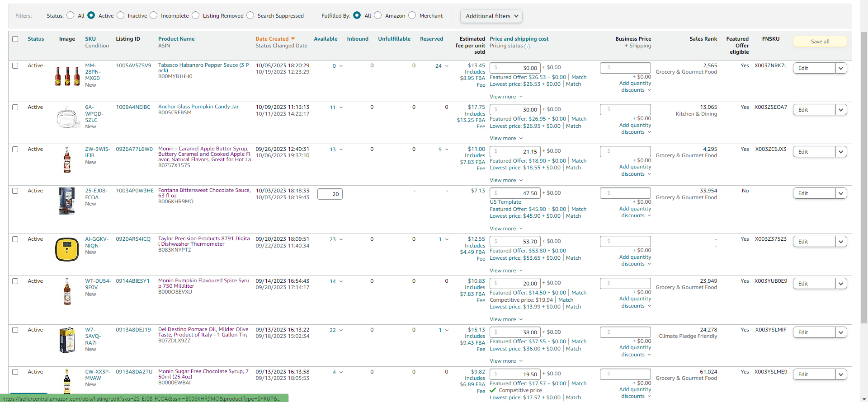
Task: Click Edit button for Fontana Chocolate Sauce row
Action: point(814,193)
